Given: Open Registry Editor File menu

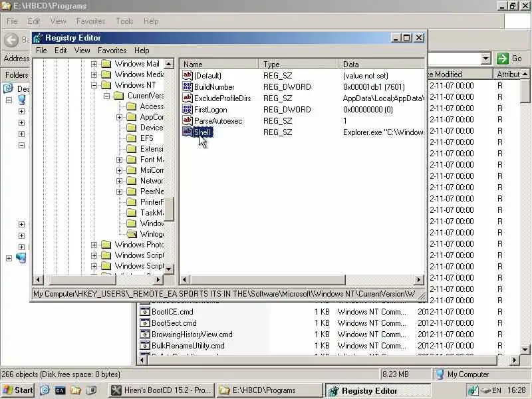Looking at the screenshot, I should (41, 51).
